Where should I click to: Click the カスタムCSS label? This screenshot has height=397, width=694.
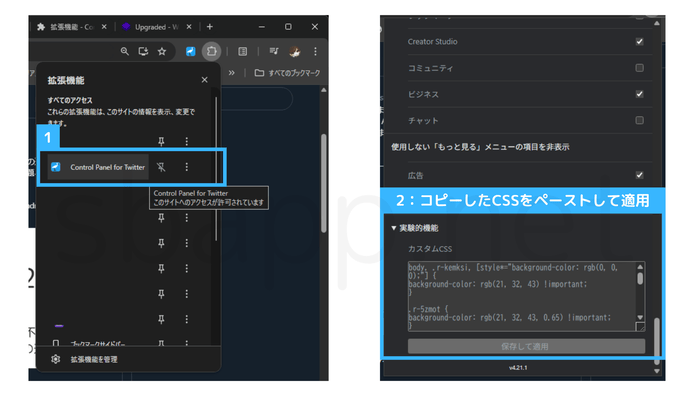point(430,249)
